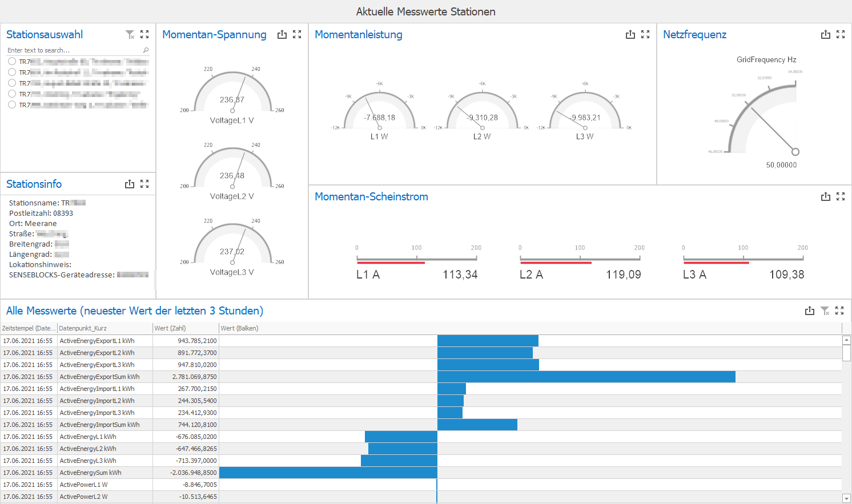The width and height of the screenshot is (852, 504).
Task: Export the Momentan-Spannung panel
Action: [282, 35]
